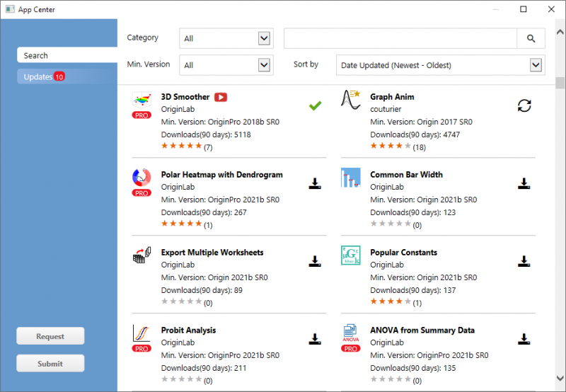Click the search magnifier icon
The image size is (566, 392).
[531, 38]
